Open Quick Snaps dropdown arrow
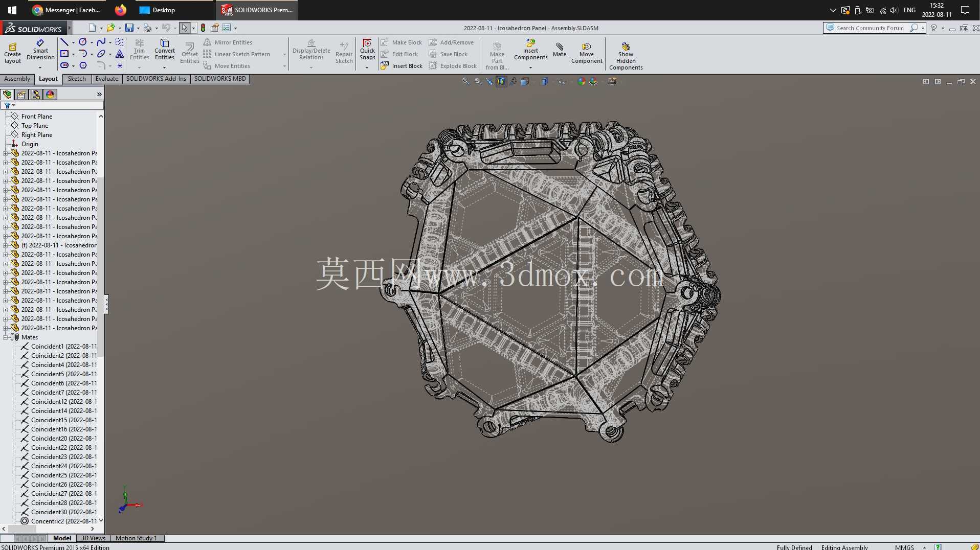The height and width of the screenshot is (550, 980). (367, 67)
